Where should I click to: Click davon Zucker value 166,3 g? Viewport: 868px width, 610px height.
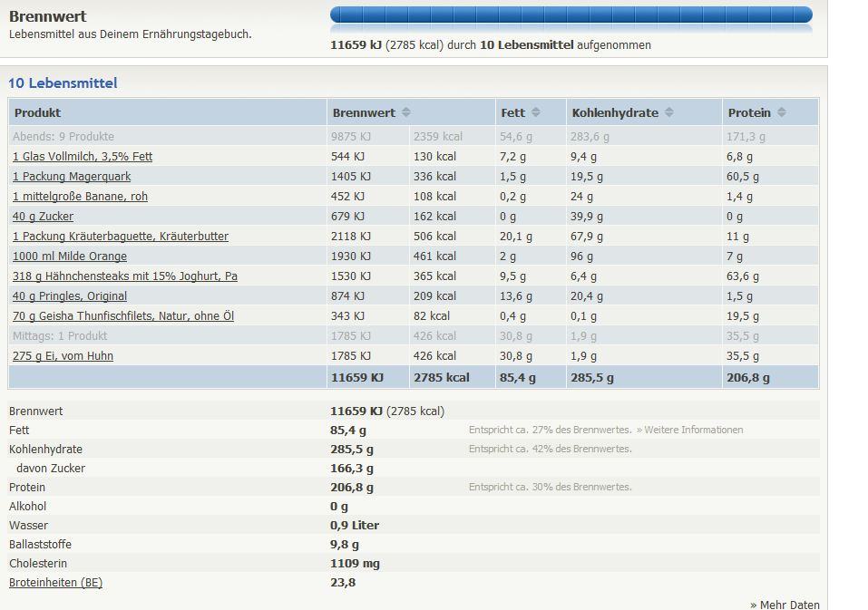click(352, 469)
